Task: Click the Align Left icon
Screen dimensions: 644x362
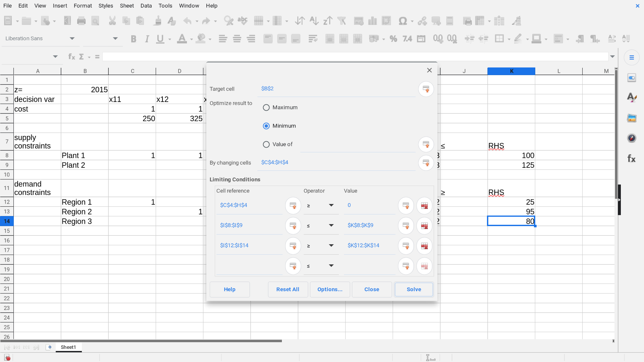Action: click(x=223, y=39)
